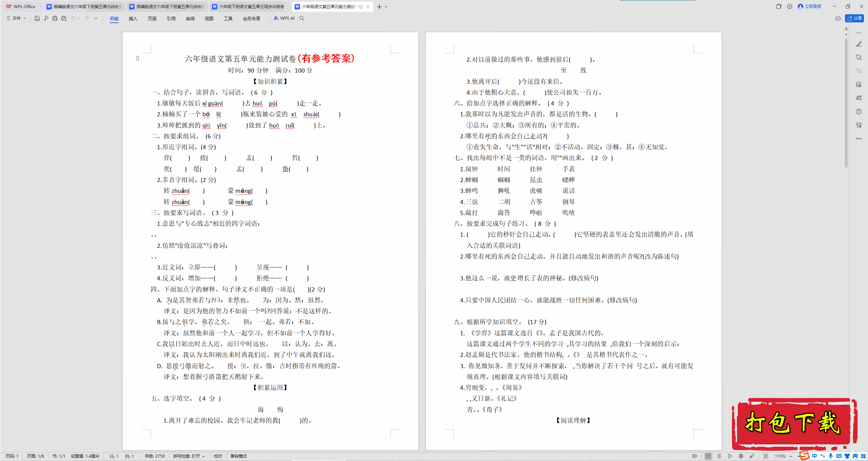Screen dimensions: 868x461
Task: Click the Sogou voice input microphone icon
Action: (x=830, y=456)
